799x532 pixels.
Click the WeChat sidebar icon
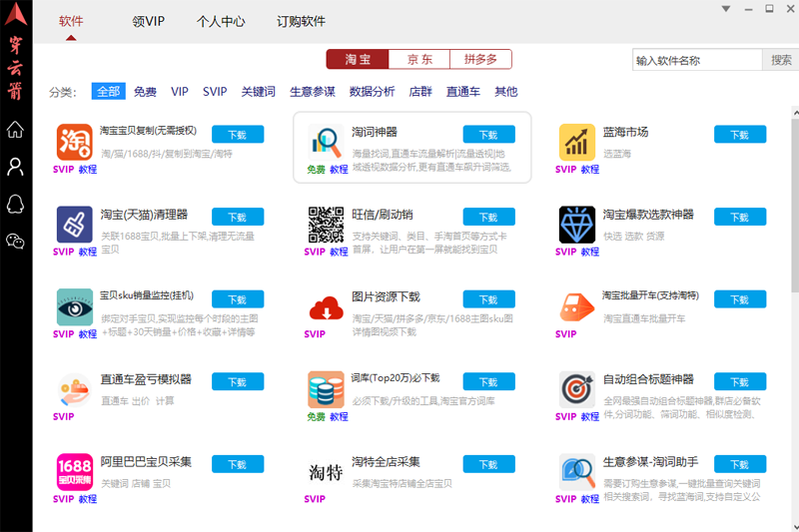pyautogui.click(x=15, y=240)
